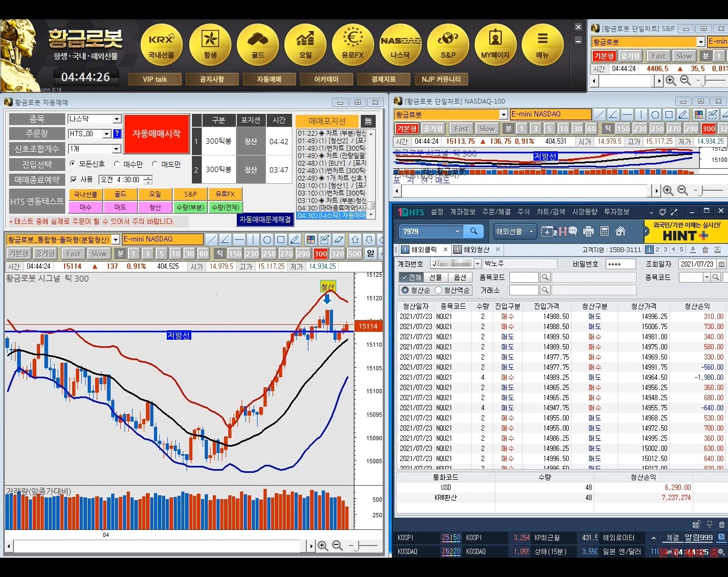The image size is (728, 577).
Task: Click trash icon in 1QHTS tab bar
Action: point(705,249)
